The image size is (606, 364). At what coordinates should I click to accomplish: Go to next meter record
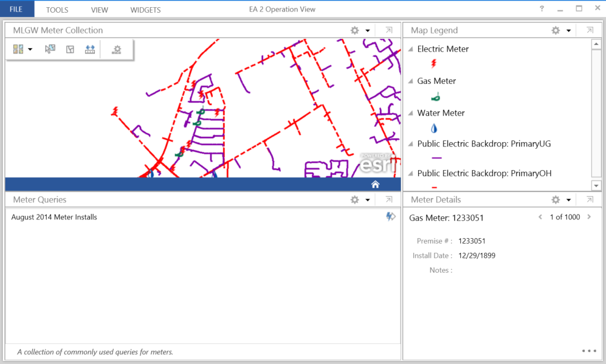click(x=589, y=217)
